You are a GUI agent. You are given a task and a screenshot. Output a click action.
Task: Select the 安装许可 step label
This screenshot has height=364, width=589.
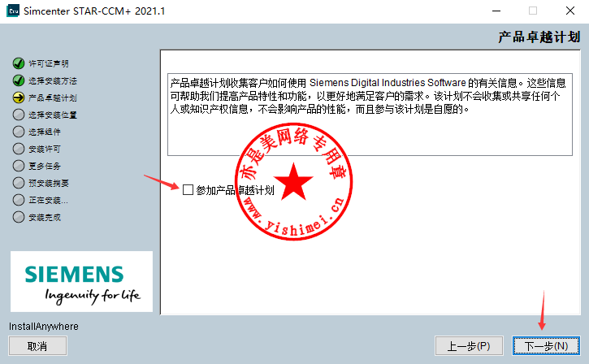coord(45,149)
